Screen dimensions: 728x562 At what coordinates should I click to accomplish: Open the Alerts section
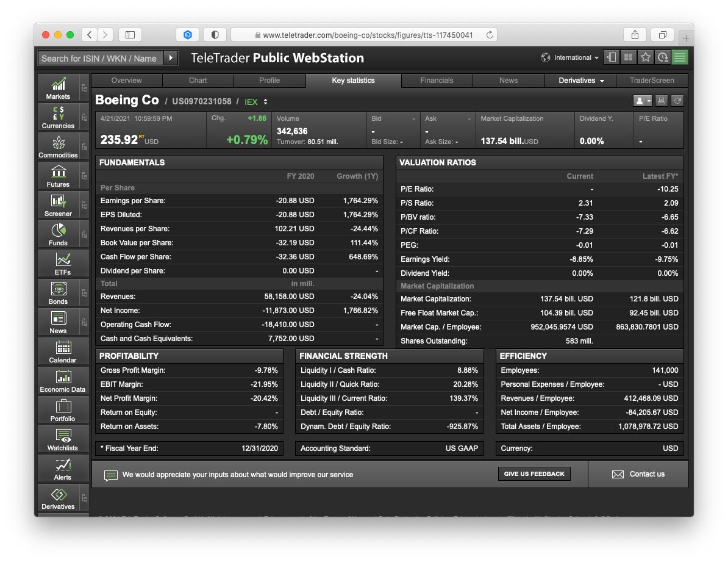63,469
